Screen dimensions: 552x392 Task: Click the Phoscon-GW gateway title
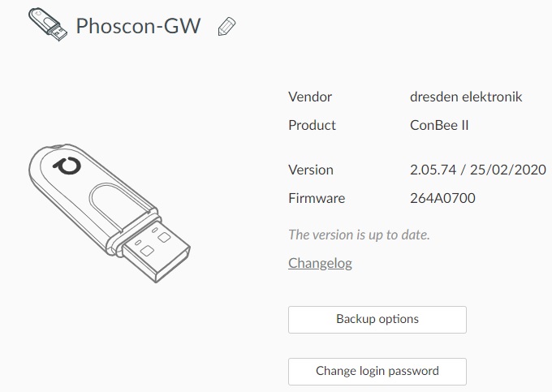pos(138,26)
